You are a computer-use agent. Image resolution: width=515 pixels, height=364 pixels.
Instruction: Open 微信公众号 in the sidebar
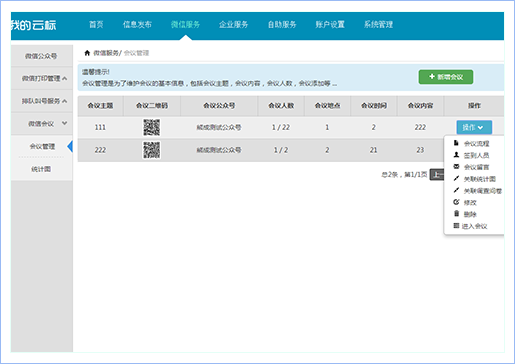(x=41, y=56)
